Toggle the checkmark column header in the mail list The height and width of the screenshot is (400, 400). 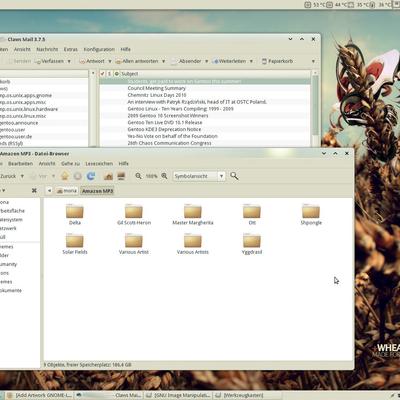102,74
